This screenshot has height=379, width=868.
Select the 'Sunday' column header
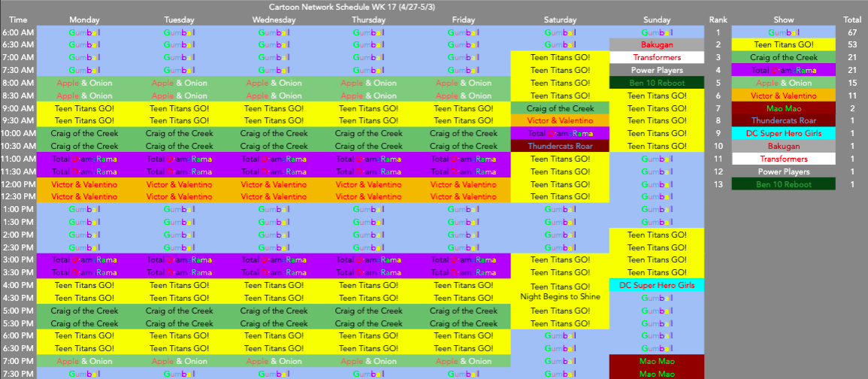pos(657,20)
